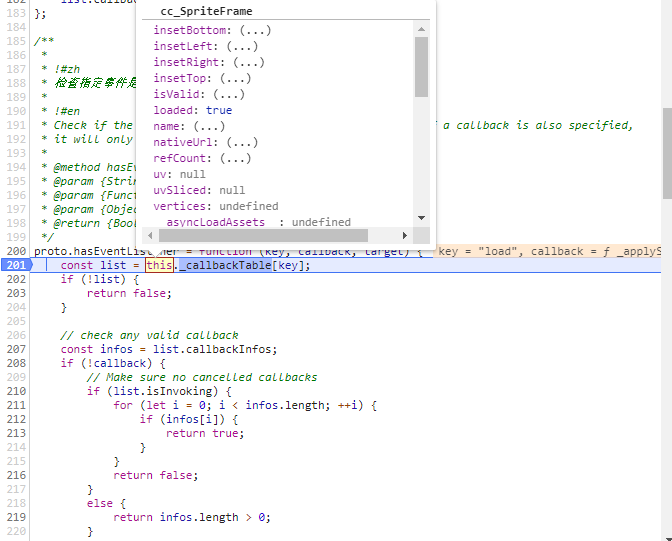This screenshot has width=672, height=541.
Task: Evaluate the insetBottom getter value
Action: (255, 30)
